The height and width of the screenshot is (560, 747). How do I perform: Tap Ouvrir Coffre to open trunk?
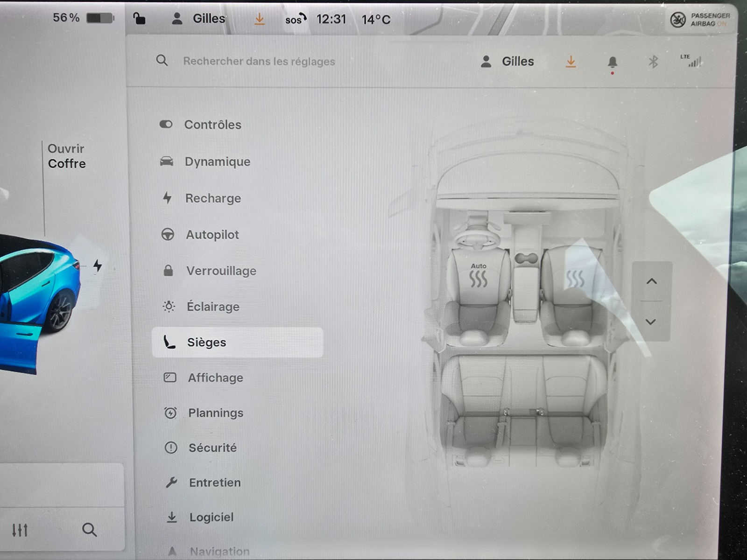(x=67, y=156)
